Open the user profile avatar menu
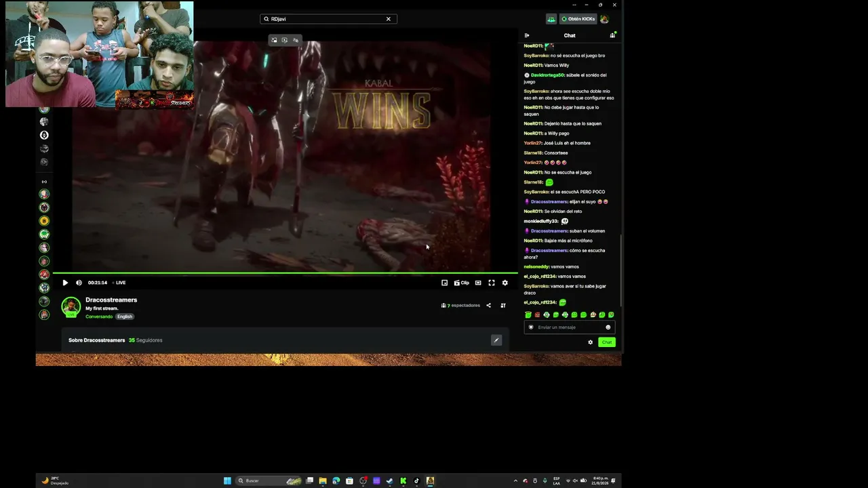 point(604,19)
